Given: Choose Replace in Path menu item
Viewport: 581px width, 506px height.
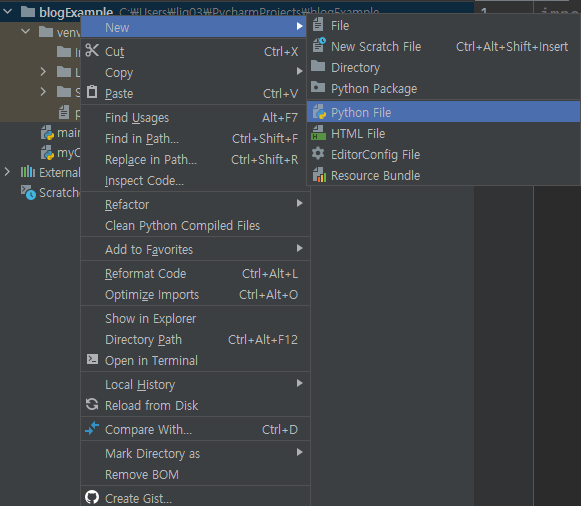Looking at the screenshot, I should click(195, 160).
